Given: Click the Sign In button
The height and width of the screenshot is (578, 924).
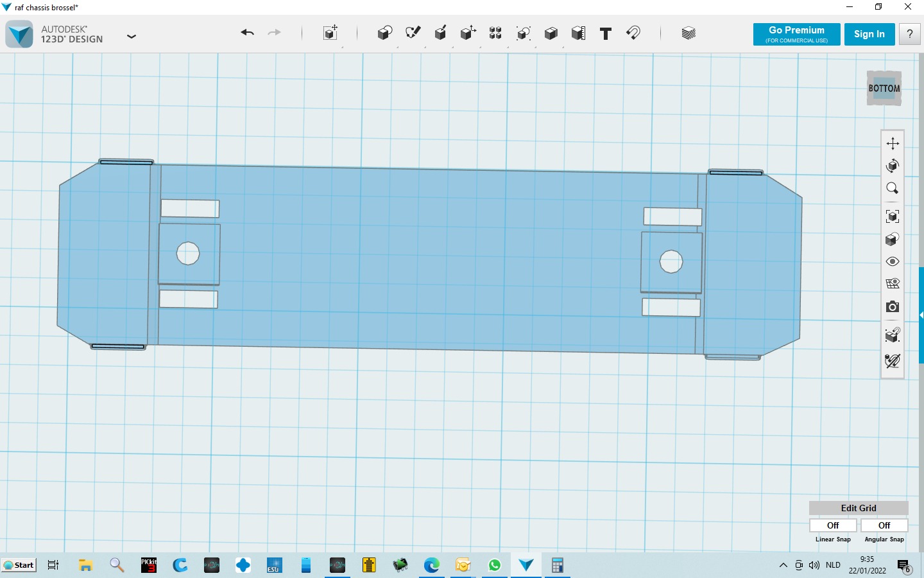Looking at the screenshot, I should click(x=869, y=35).
